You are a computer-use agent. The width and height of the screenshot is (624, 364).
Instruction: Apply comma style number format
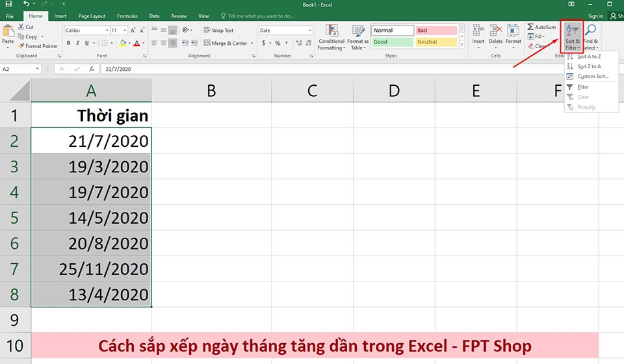(286, 43)
